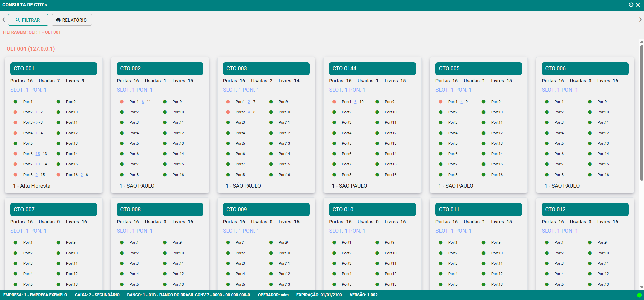The height and width of the screenshot is (300, 644).
Task: Click red status dot of CTO 001 Port16
Action: pos(58,175)
